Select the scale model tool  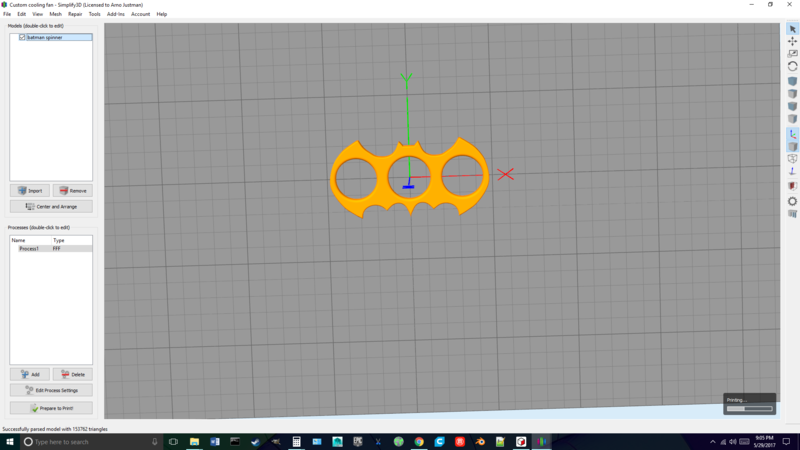pos(792,54)
